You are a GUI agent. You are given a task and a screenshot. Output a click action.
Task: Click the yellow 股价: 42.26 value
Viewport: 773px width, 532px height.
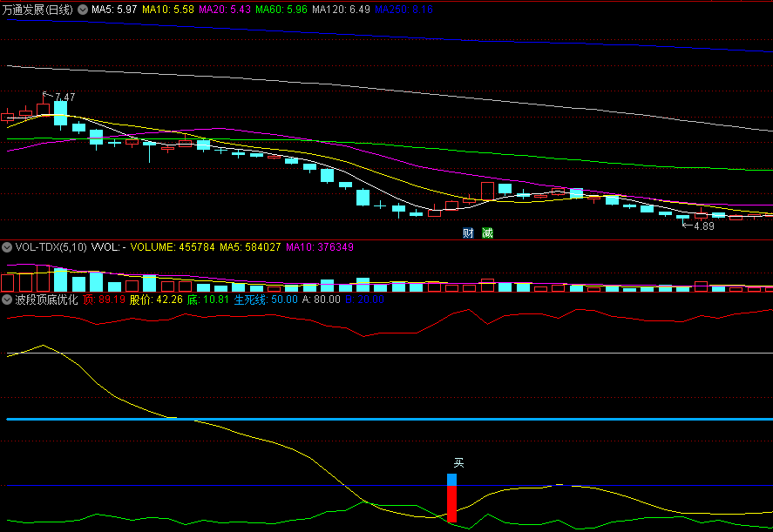click(156, 300)
